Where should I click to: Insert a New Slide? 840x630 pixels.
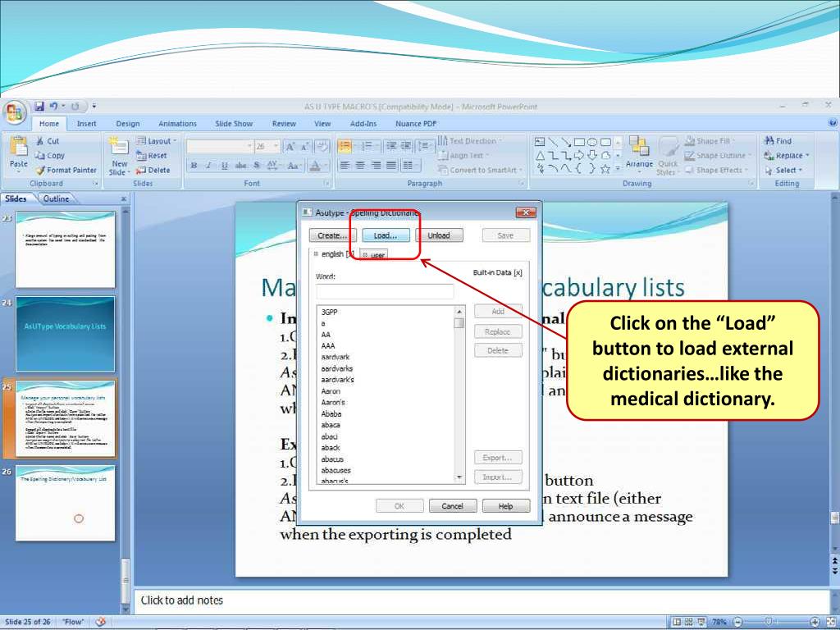click(x=119, y=156)
